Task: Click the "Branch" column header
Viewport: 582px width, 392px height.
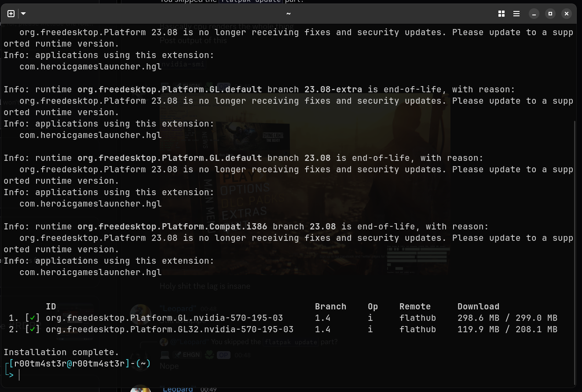Action: tap(331, 306)
